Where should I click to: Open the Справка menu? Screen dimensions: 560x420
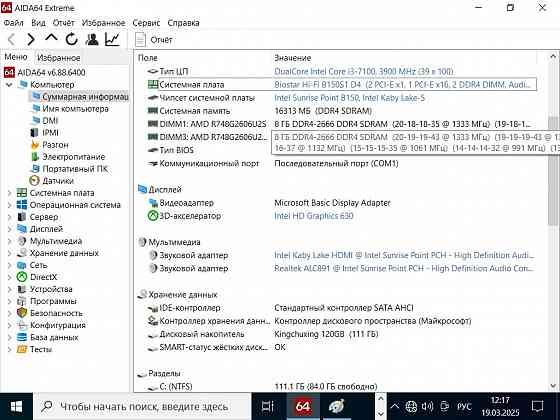pyautogui.click(x=184, y=23)
